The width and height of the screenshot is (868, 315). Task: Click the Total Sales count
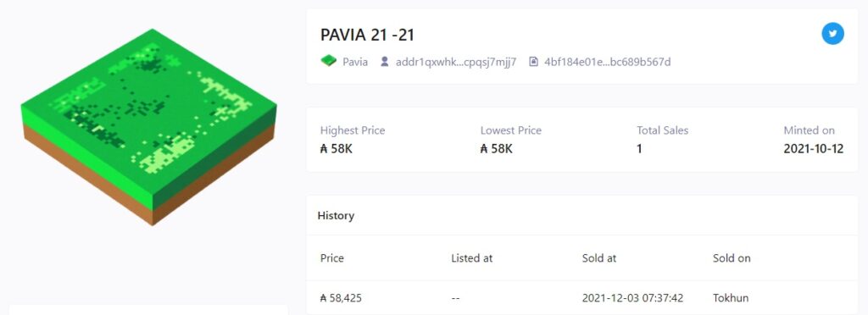click(x=639, y=149)
